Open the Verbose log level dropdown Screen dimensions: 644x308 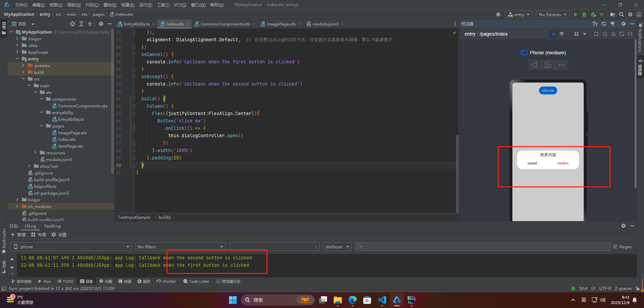pyautogui.click(x=337, y=247)
